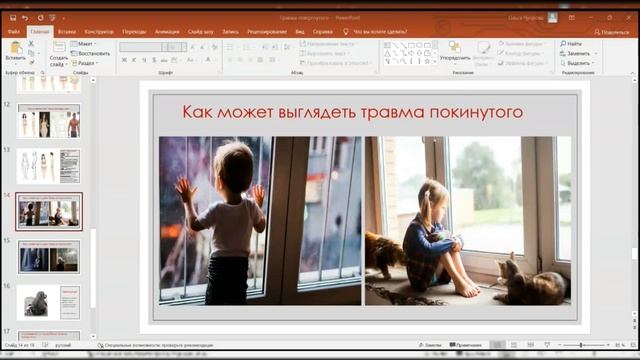The image size is (640, 360).
Task: Toggle Заметки notes pane
Action: (430, 345)
